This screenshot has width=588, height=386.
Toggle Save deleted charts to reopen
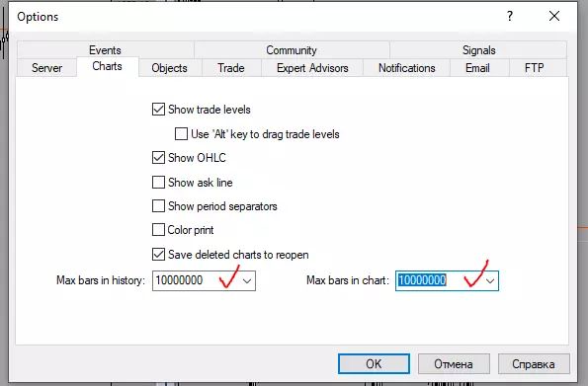[158, 254]
